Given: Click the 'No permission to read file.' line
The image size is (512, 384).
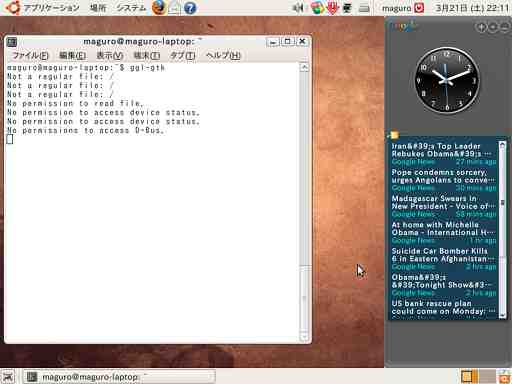Looking at the screenshot, I should (75, 103).
